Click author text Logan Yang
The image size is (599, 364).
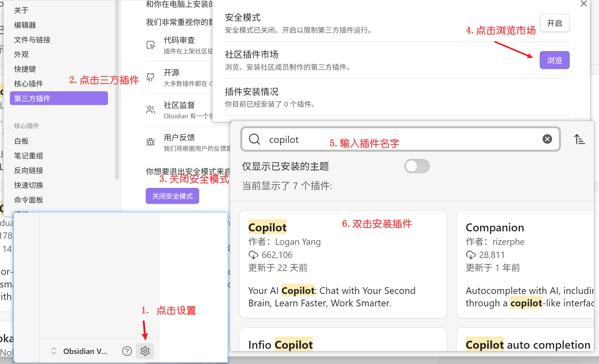click(x=298, y=242)
